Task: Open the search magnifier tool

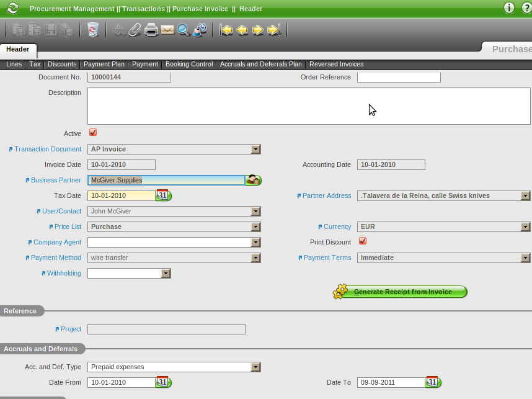Action: click(x=184, y=30)
